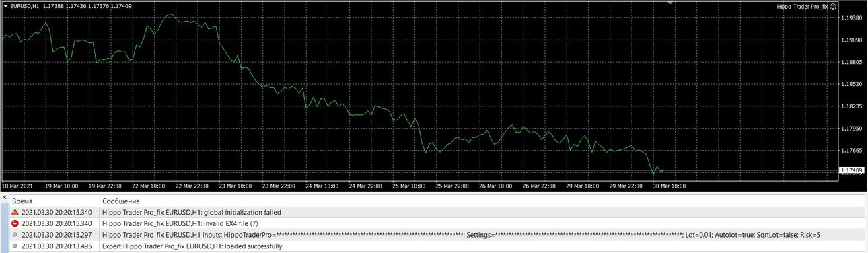Click the orange warning icon on the initialization failed row
The image size is (868, 253).
(x=15, y=212)
